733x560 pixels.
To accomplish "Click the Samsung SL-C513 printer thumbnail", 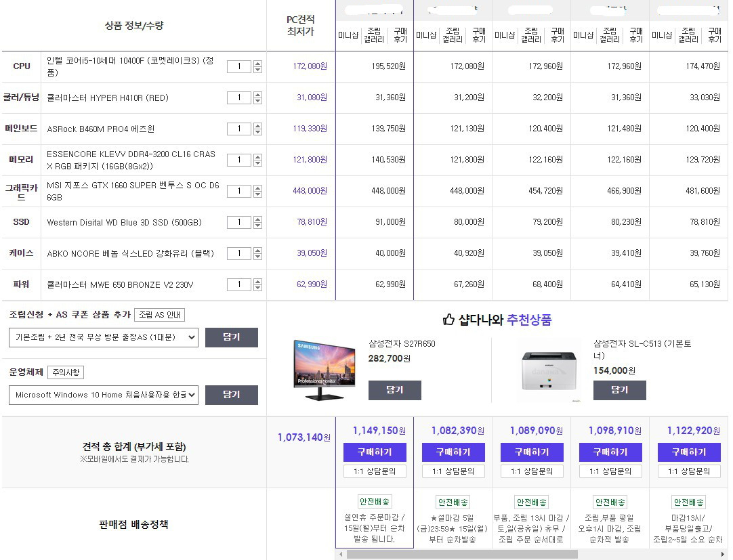I will click(550, 371).
